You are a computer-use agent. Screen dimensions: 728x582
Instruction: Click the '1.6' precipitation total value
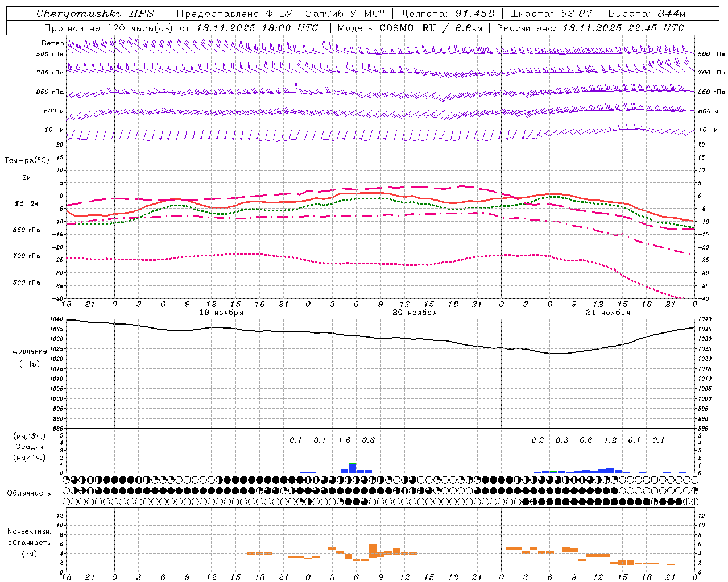pos(344,440)
